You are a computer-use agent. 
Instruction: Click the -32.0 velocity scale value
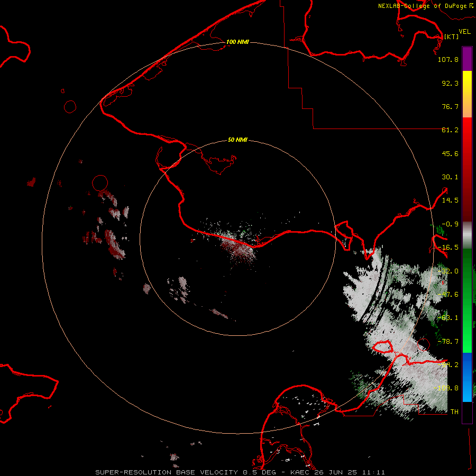pos(448,271)
